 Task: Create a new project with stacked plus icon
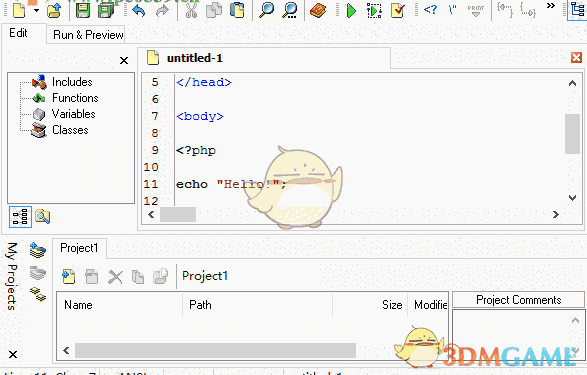click(38, 250)
